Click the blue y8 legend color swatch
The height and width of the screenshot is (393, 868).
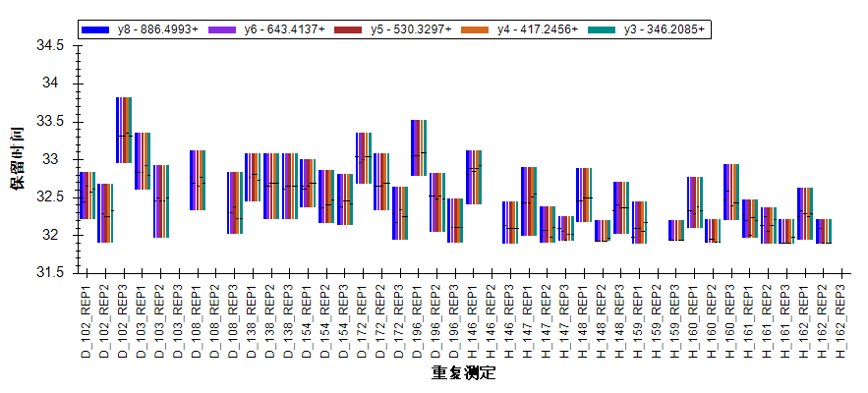tap(94, 30)
